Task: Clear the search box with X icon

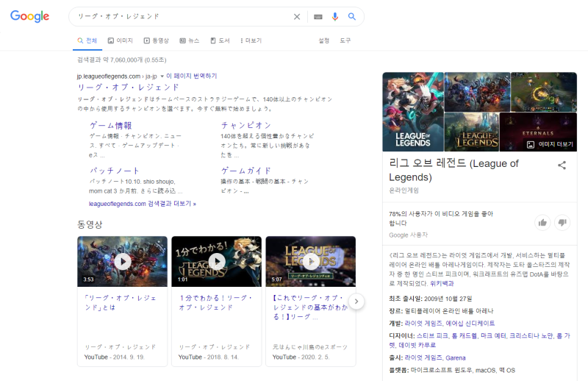Action: [x=297, y=16]
